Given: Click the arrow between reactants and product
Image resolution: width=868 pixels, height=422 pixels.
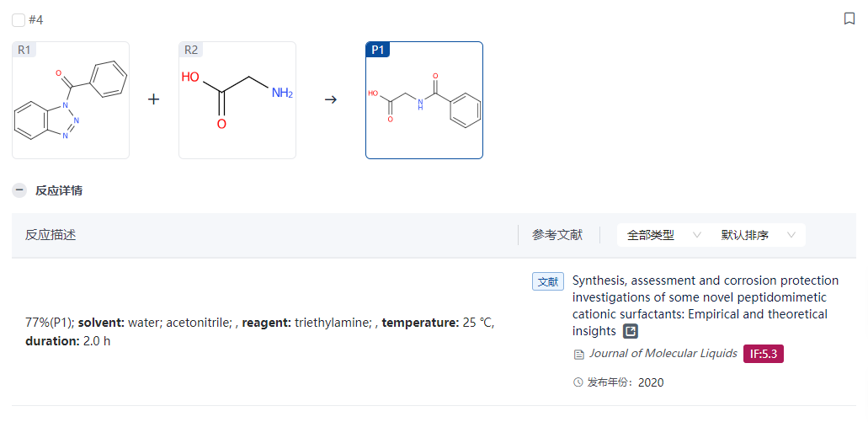Looking at the screenshot, I should coord(331,99).
